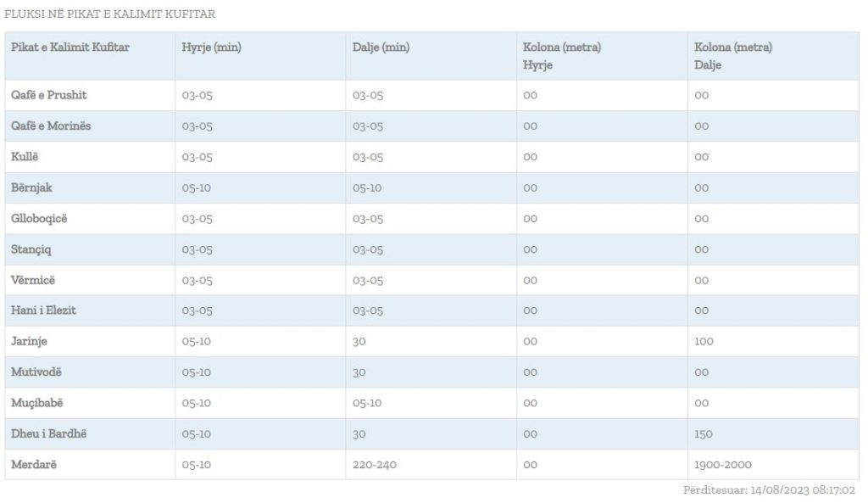
Task: Select the Qafë e Prushit row name
Action: [48, 95]
